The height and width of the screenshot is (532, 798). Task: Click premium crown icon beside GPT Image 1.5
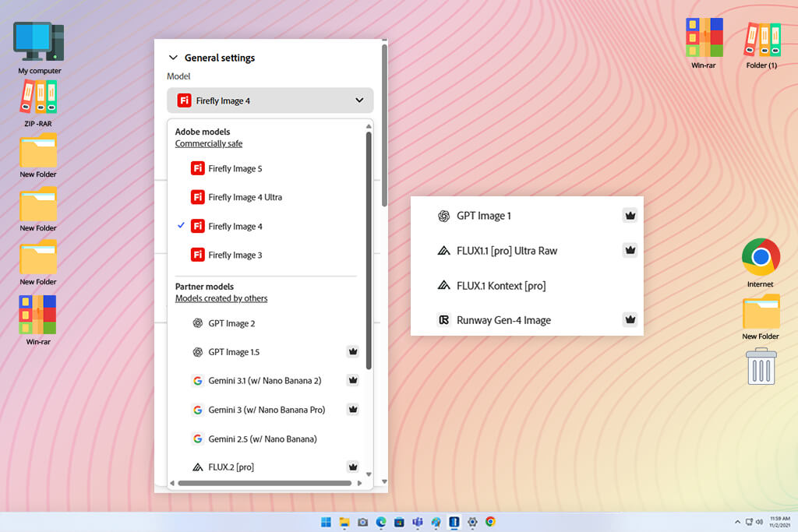[353, 351]
